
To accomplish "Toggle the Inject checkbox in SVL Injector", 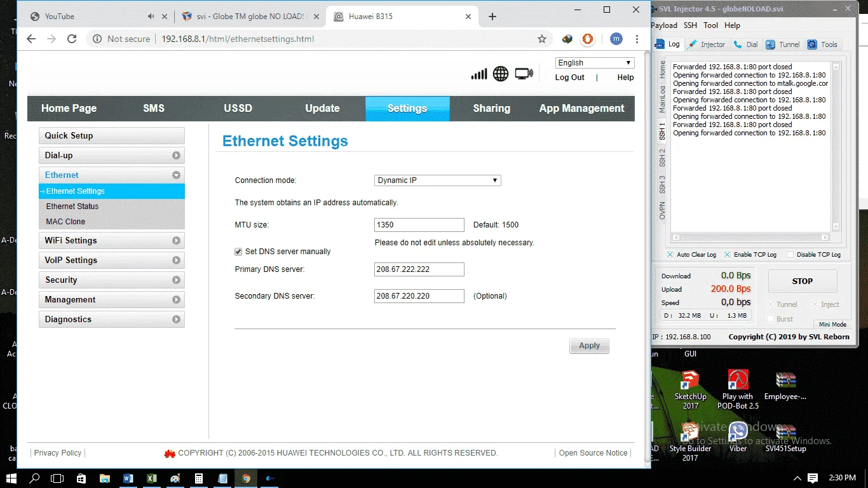I will [x=814, y=304].
